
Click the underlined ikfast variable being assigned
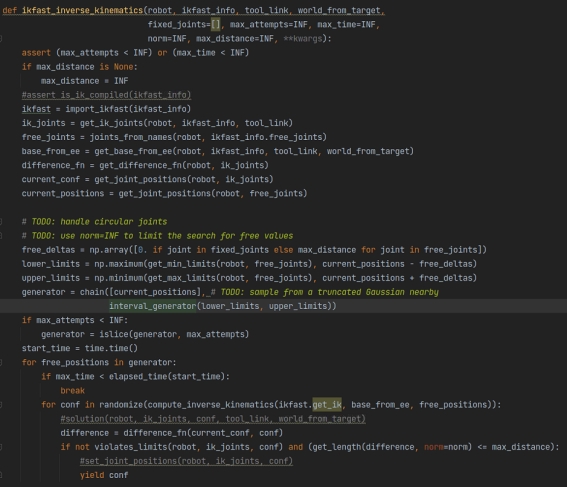pos(36,109)
